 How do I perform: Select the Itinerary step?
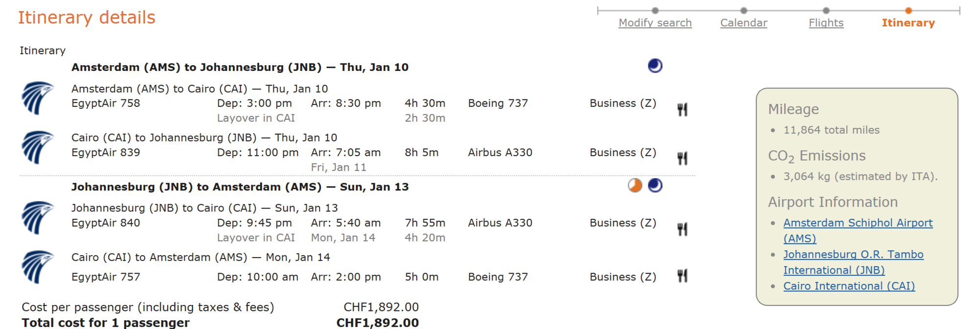(908, 23)
